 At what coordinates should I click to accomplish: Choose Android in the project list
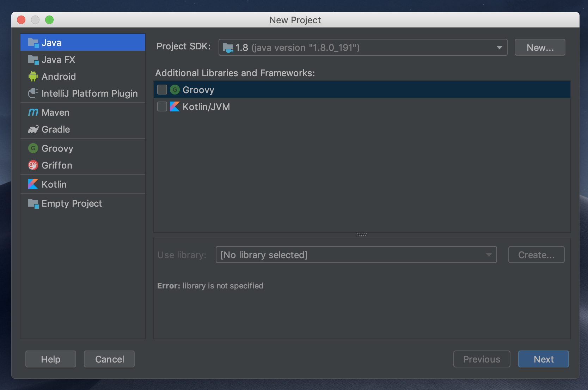point(83,77)
